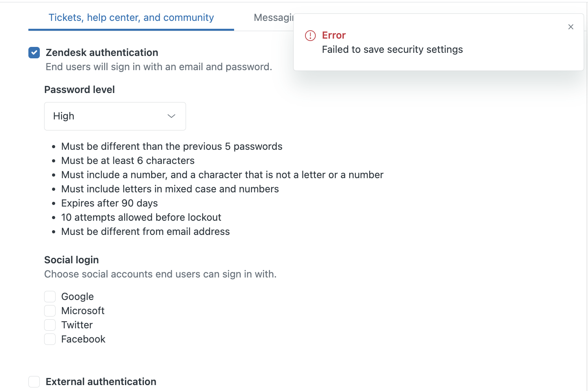Click the Twitter label text
The image size is (588, 391).
(77, 325)
